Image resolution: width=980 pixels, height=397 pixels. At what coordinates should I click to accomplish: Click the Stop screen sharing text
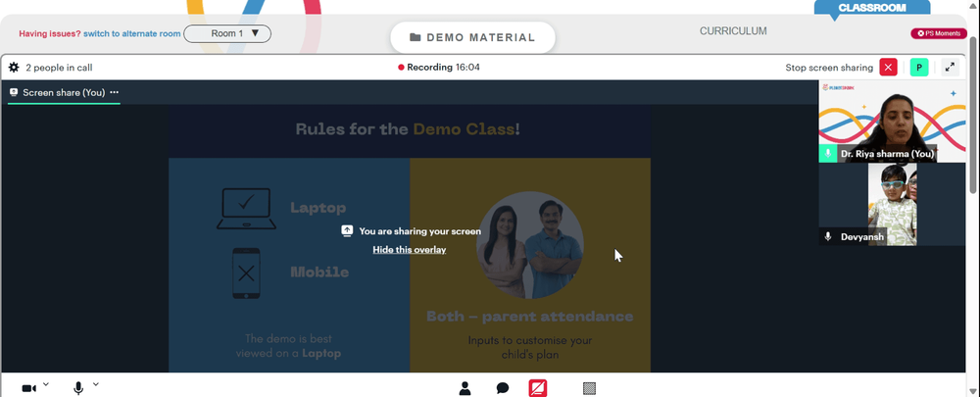(829, 68)
